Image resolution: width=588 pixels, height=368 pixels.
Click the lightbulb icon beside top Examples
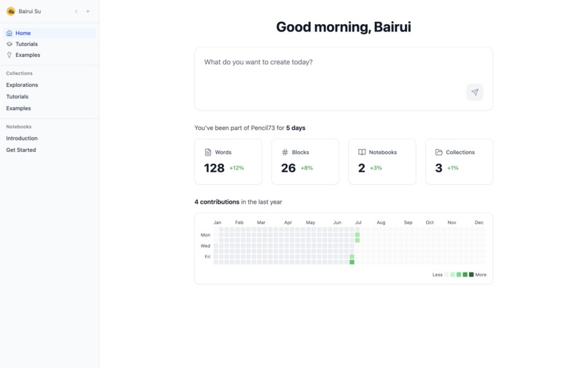pyautogui.click(x=9, y=55)
